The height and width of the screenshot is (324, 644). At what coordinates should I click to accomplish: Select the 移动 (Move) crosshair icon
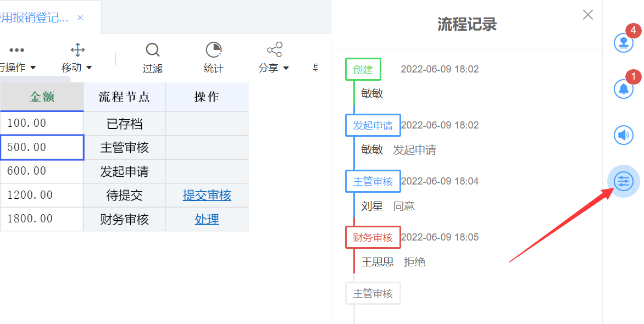77,49
